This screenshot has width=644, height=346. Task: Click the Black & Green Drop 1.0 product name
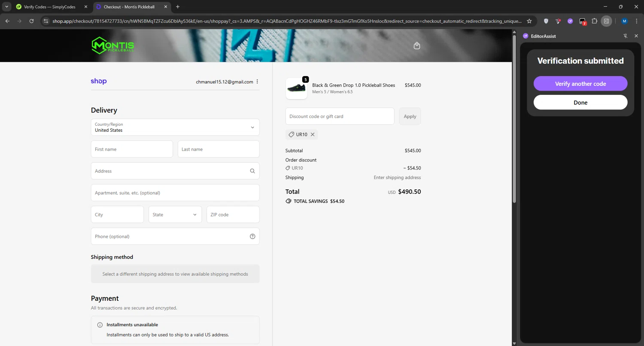coord(353,85)
